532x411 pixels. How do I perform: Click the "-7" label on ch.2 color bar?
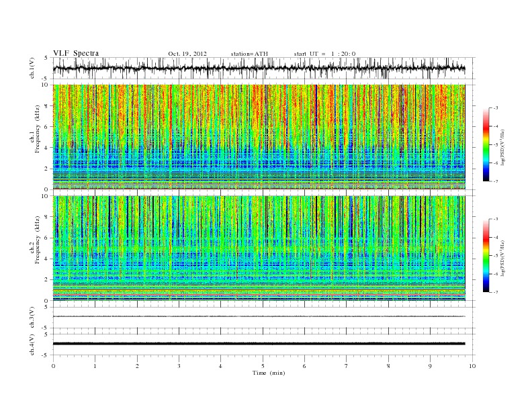pyautogui.click(x=495, y=292)
